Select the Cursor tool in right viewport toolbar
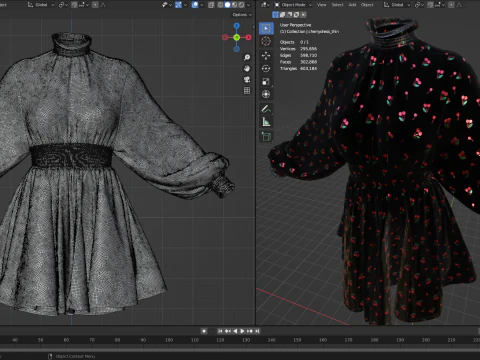 (266, 41)
